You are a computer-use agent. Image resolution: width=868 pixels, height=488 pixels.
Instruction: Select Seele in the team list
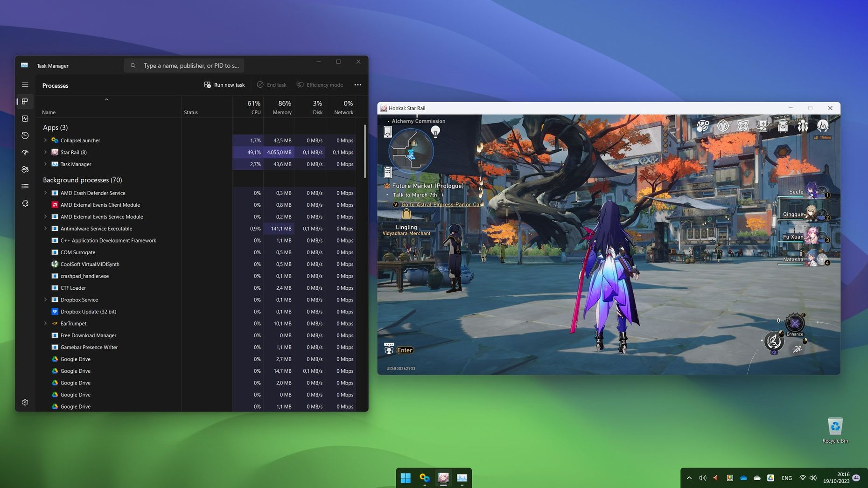pos(804,190)
